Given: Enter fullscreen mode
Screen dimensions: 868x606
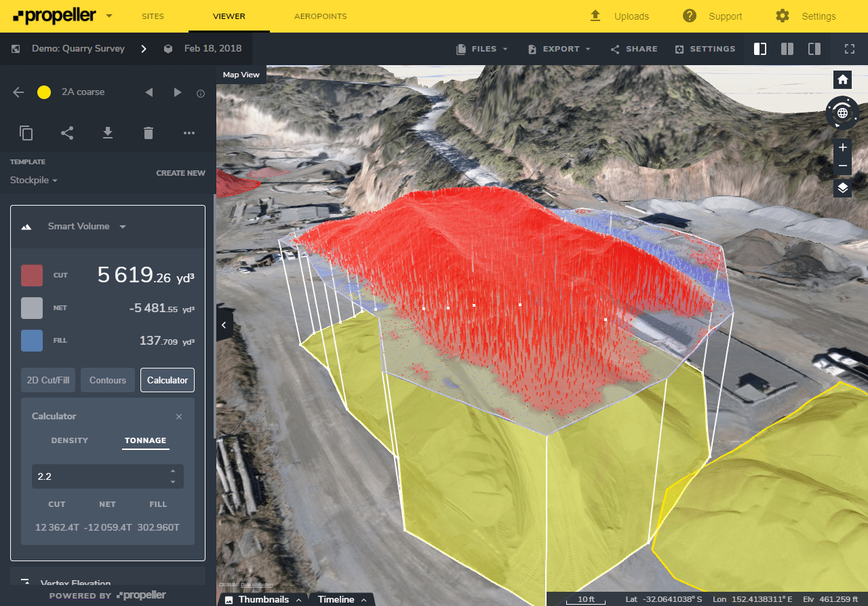Looking at the screenshot, I should click(x=850, y=48).
